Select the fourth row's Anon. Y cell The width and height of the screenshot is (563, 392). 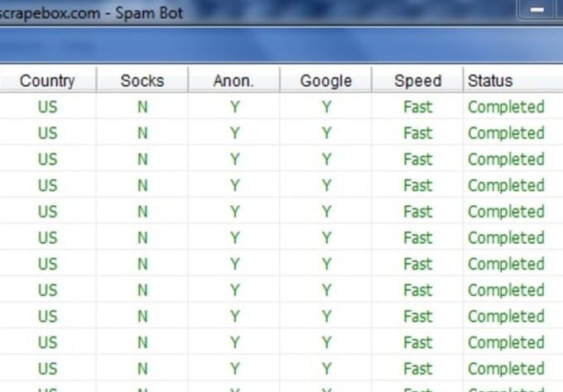233,185
